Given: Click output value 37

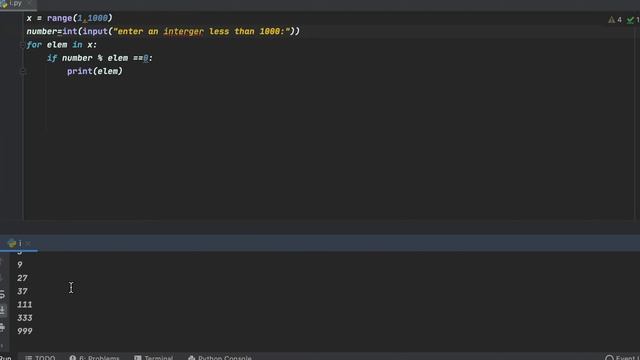Looking at the screenshot, I should pos(22,291).
